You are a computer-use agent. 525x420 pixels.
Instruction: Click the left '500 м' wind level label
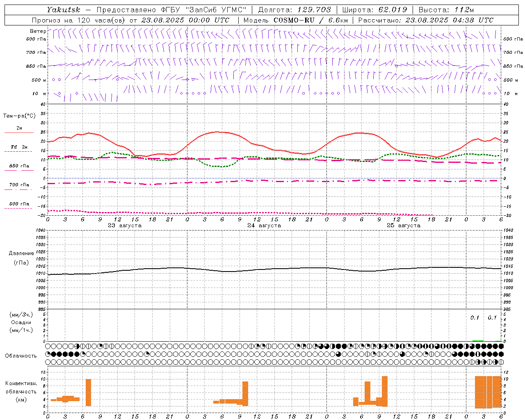[39, 80]
